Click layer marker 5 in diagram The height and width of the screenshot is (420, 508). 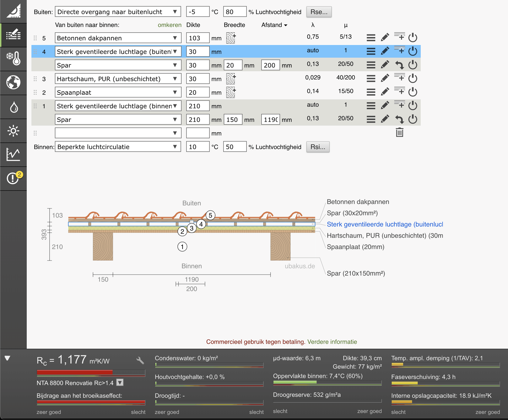tap(211, 215)
